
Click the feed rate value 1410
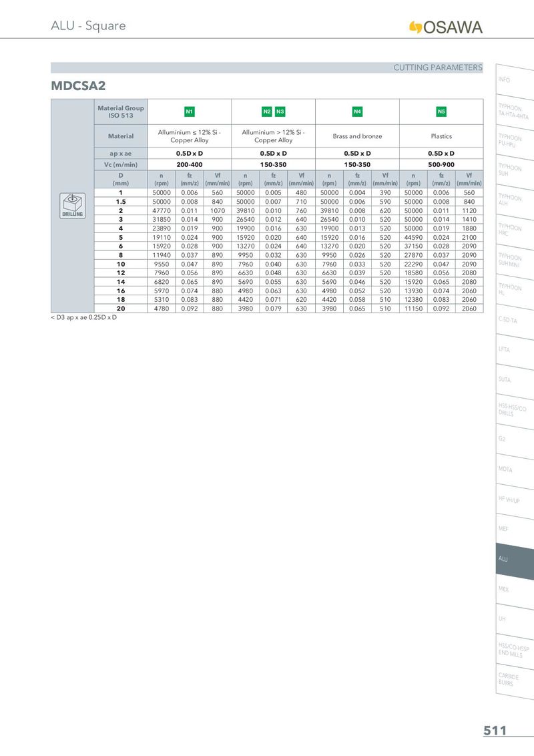click(469, 219)
